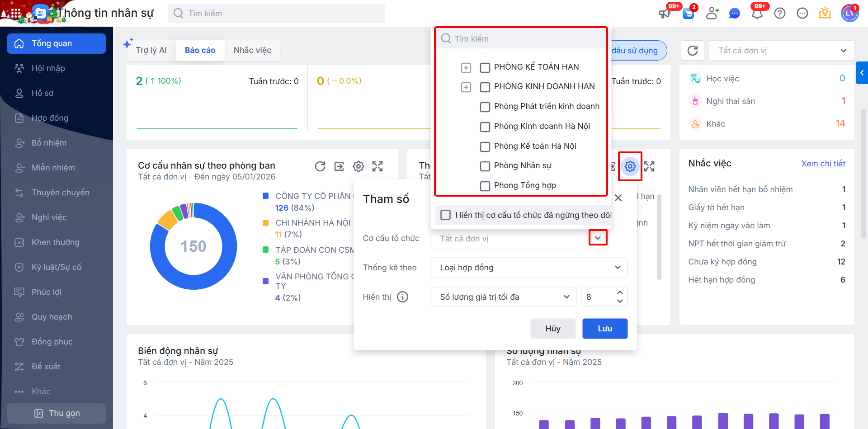The width and height of the screenshot is (868, 429).
Task: Check the Phòng Nhân sự checkbox
Action: pos(485,166)
